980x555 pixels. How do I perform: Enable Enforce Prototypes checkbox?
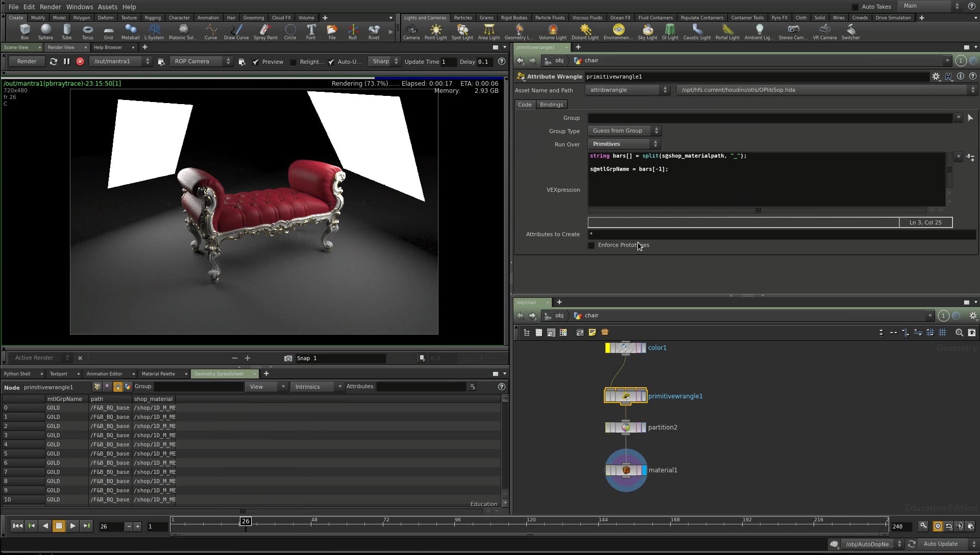tap(592, 245)
